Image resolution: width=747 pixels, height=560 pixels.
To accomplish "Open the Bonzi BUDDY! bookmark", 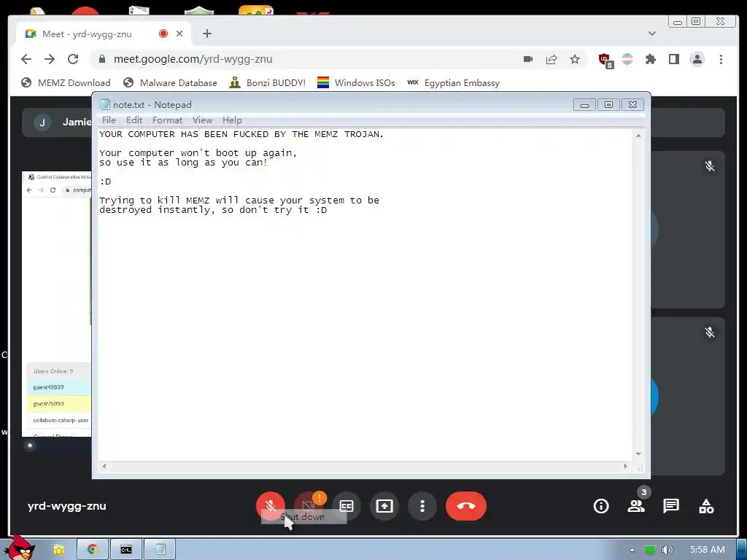I will point(267,83).
